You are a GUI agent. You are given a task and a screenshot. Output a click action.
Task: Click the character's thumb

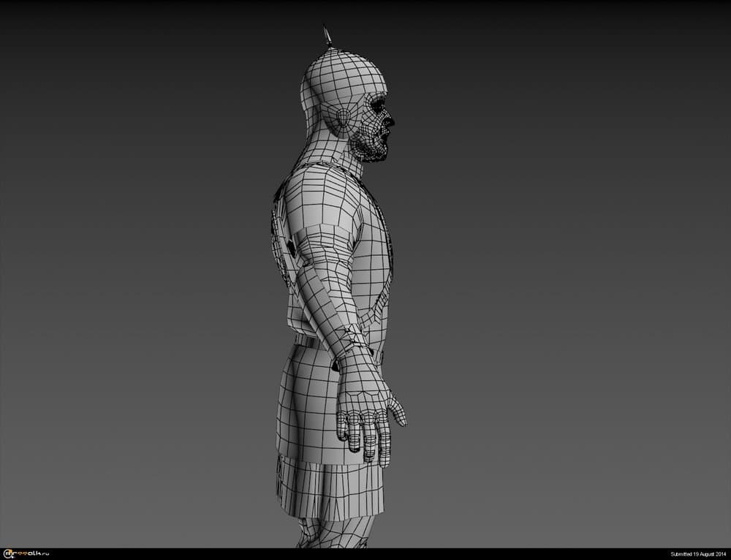click(397, 410)
